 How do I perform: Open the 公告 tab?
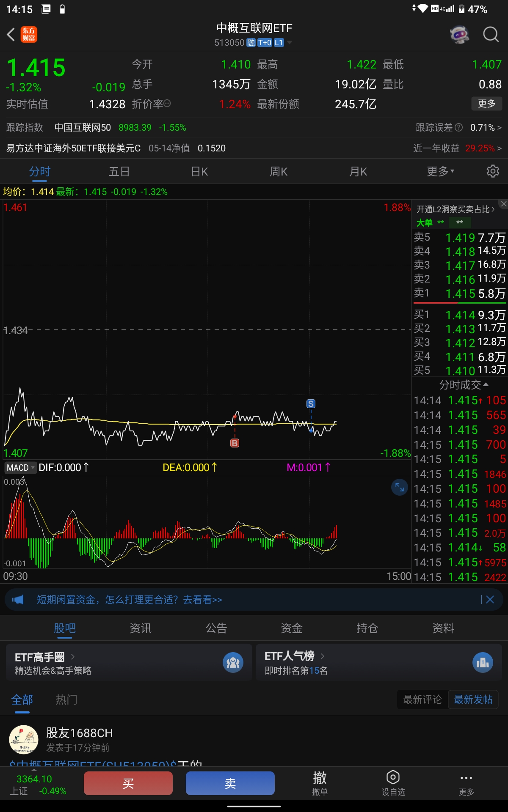pos(216,628)
